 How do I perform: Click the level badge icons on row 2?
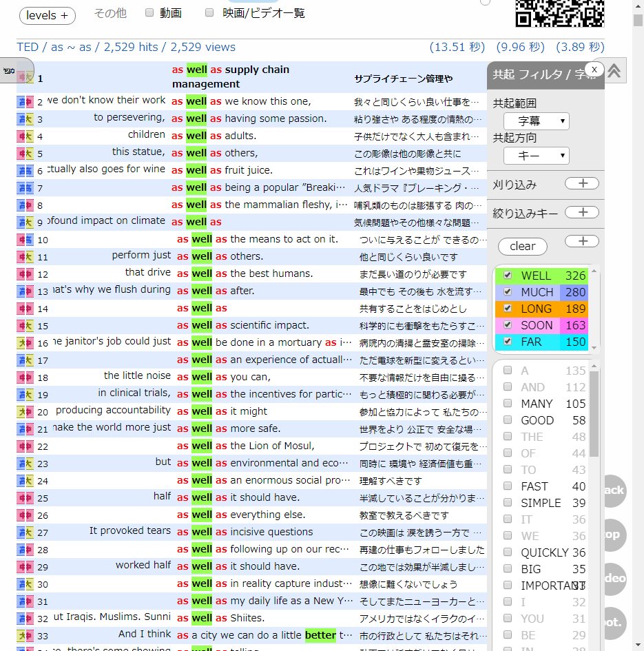[25, 102]
